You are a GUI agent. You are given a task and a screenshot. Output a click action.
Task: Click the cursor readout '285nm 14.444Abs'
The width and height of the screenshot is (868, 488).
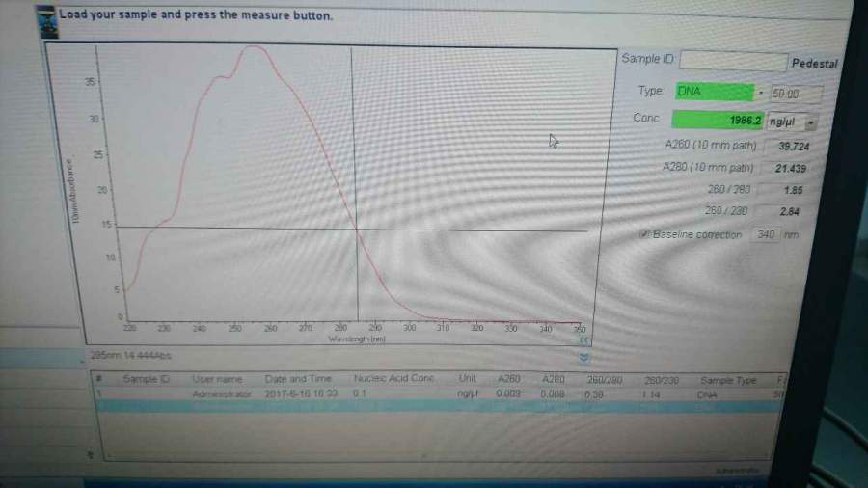coord(130,355)
